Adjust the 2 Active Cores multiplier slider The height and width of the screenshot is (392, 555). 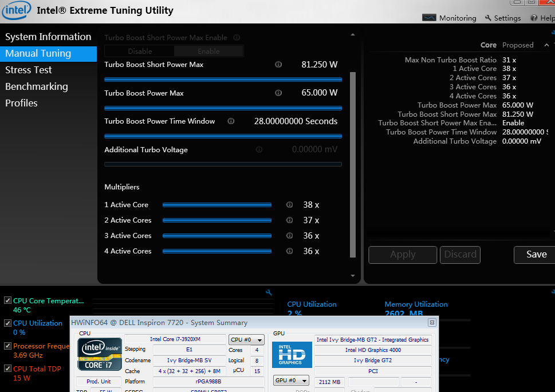click(217, 220)
